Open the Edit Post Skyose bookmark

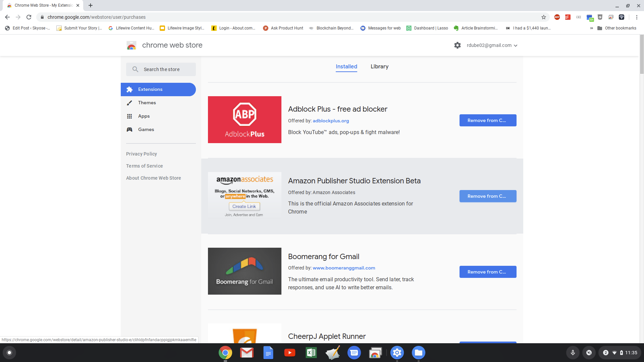tap(28, 28)
